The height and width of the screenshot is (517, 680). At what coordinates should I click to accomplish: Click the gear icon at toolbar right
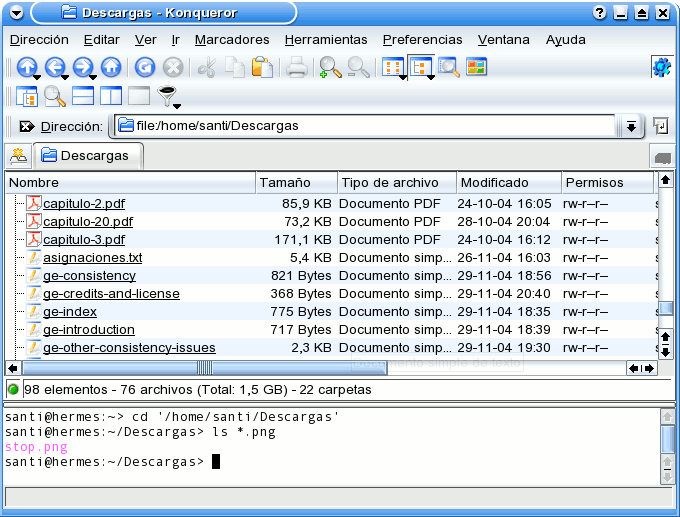pos(661,68)
